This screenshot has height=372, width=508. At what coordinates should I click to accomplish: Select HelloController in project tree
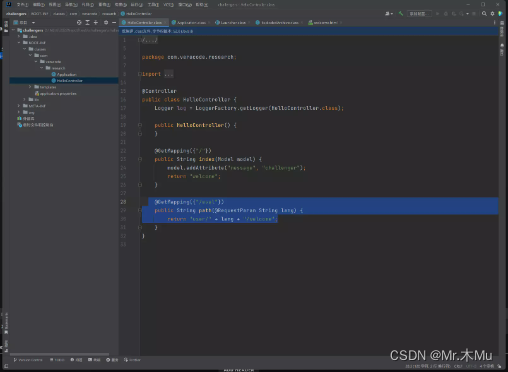[x=67, y=81]
